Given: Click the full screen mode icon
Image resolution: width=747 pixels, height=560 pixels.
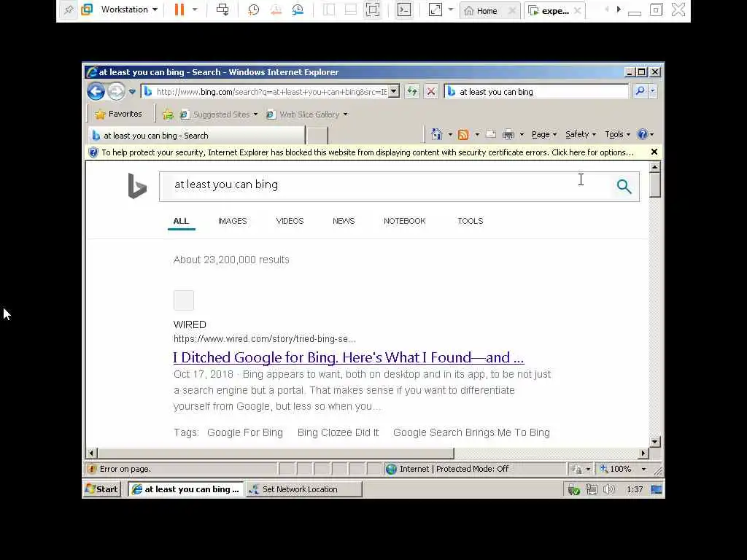Looking at the screenshot, I should (373, 9).
